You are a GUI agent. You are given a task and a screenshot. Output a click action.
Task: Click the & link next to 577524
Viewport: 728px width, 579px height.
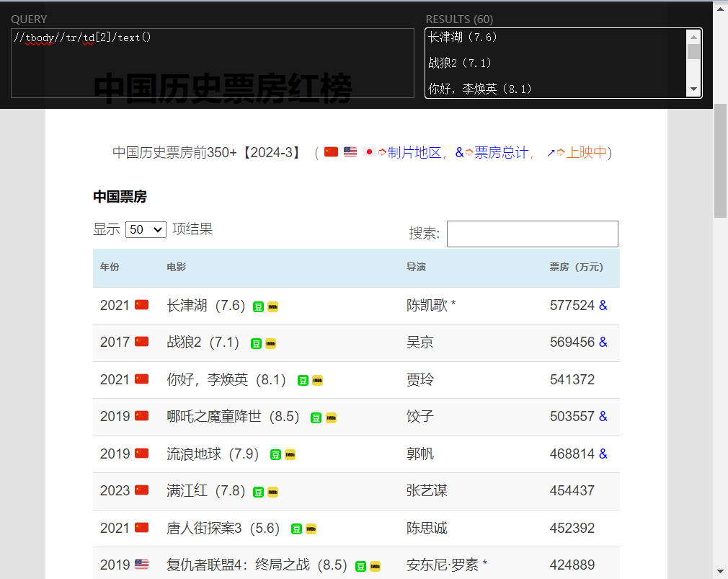pyautogui.click(x=603, y=306)
